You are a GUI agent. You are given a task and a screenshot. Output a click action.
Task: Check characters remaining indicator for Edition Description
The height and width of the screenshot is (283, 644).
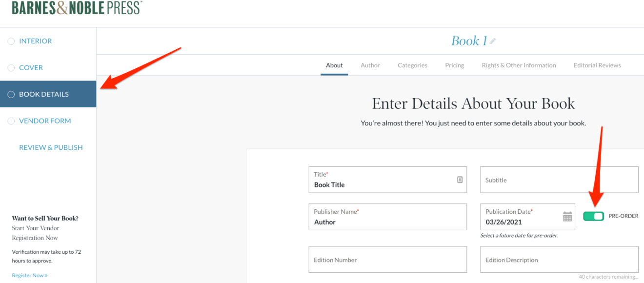point(609,277)
